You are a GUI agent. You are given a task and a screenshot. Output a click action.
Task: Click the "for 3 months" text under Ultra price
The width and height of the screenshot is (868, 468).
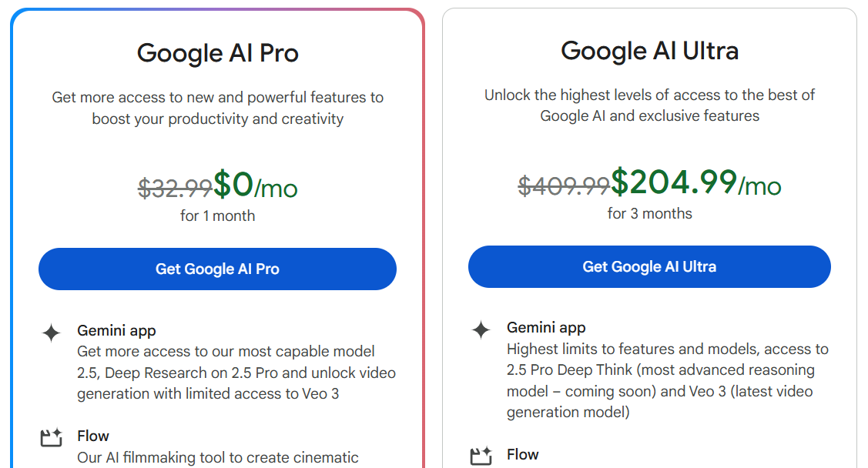(x=649, y=213)
